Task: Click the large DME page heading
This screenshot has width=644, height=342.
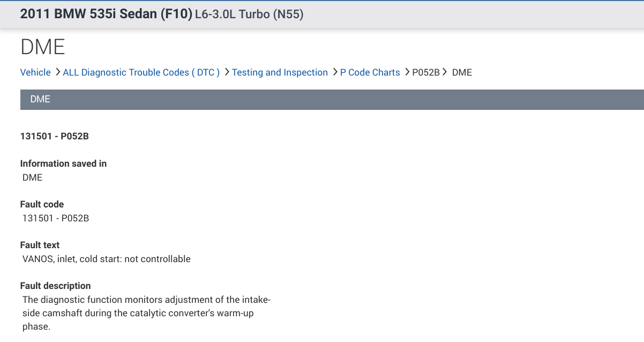Action: tap(43, 47)
